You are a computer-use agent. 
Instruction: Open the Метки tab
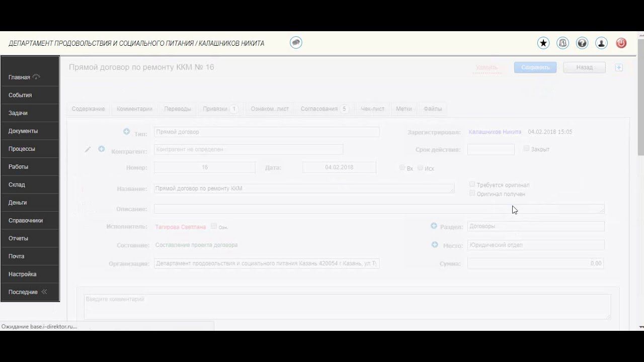pyautogui.click(x=404, y=109)
